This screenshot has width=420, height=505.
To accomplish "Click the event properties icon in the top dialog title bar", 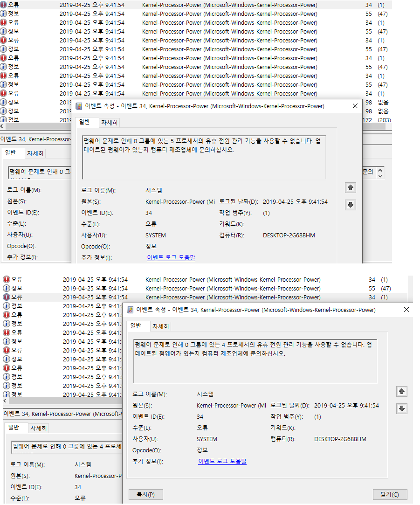I will (x=78, y=106).
